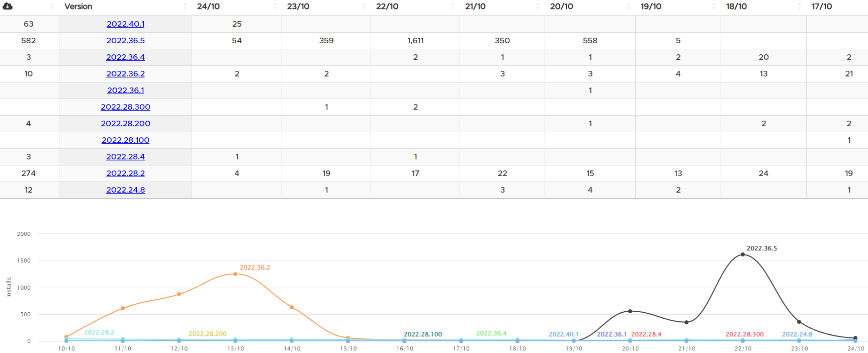Click the 10/10 x-axis label
This screenshot has width=868, height=353.
[66, 348]
